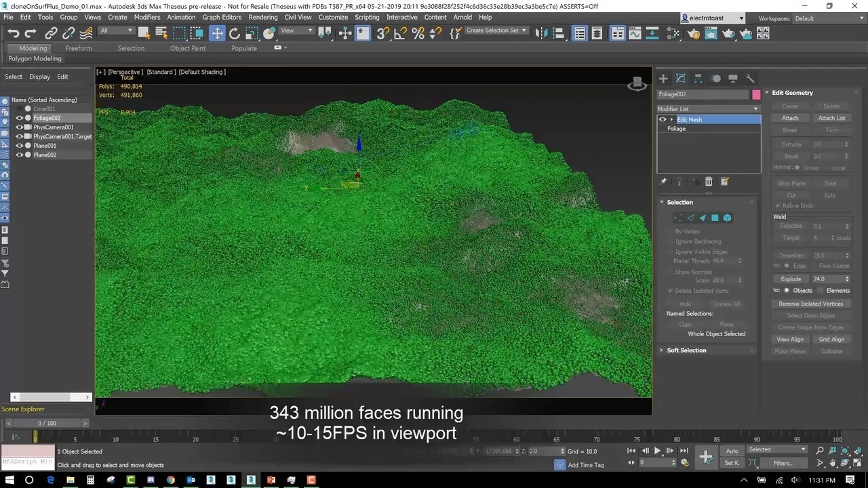Screen dimensions: 868x488
Task: Activate the Unlink Selection tool
Action: coord(68,33)
